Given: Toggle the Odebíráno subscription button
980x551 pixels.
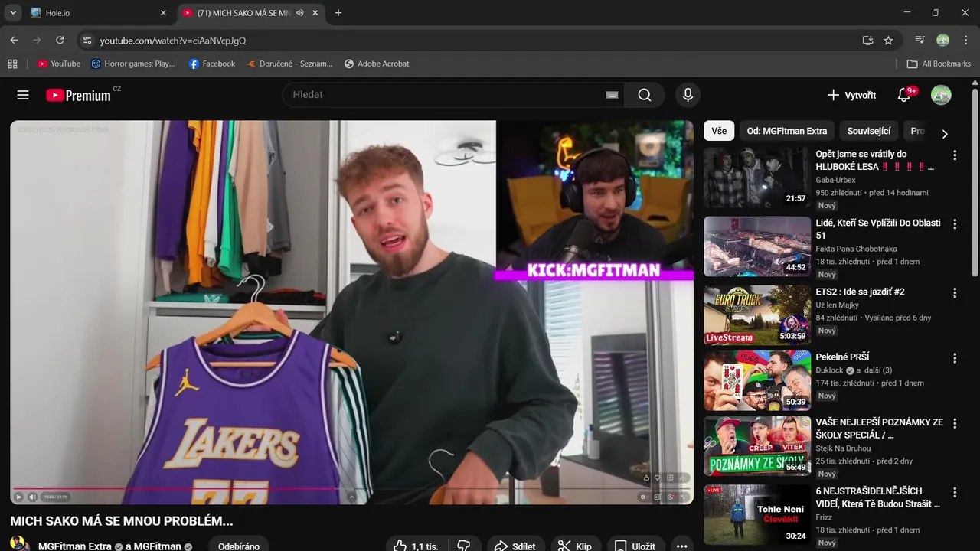Looking at the screenshot, I should click(x=239, y=546).
